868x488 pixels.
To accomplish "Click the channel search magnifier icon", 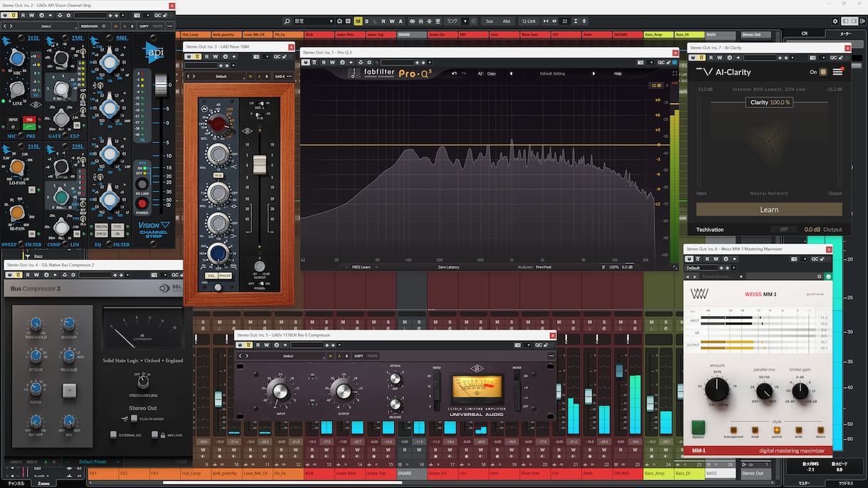I will coord(287,21).
